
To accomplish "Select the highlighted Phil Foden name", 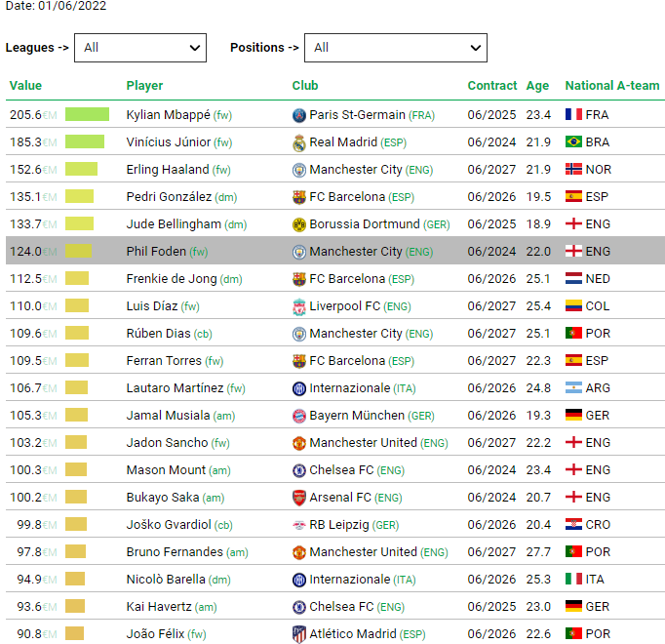I will pyautogui.click(x=156, y=252).
